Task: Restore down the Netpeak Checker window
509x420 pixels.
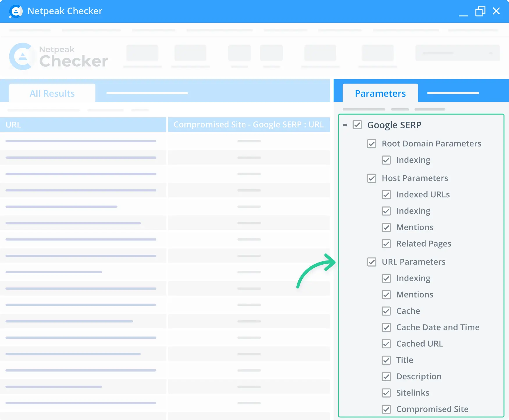Action: tap(480, 11)
